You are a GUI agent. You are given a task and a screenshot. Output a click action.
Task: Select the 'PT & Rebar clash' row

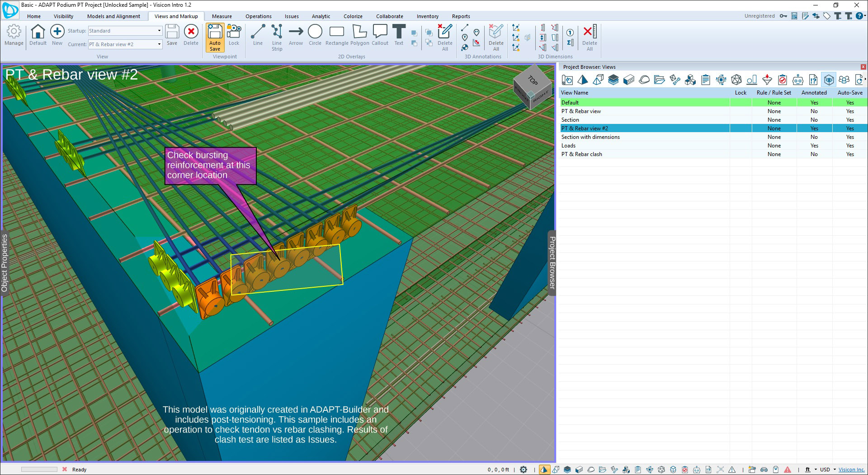(x=713, y=154)
